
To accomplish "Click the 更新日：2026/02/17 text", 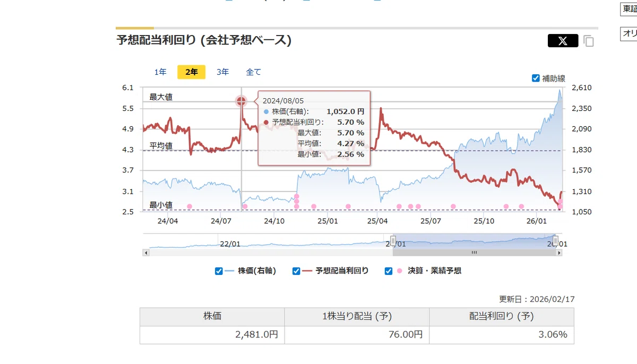I will click(537, 299).
